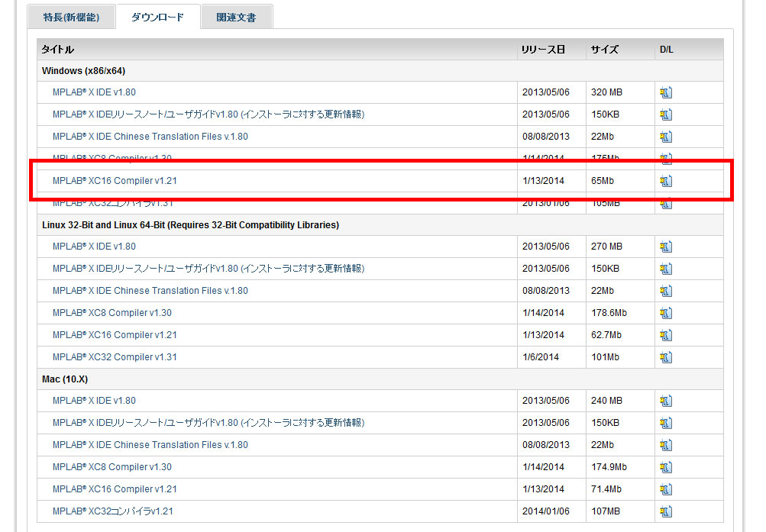The width and height of the screenshot is (766, 532).
Task: Download Windows XC16 Compiler v1.21 via D/L icon
Action: pyautogui.click(x=665, y=182)
